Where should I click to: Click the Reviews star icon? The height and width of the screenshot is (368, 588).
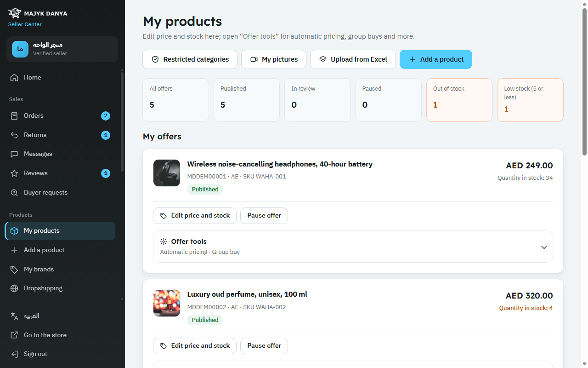[x=15, y=173]
